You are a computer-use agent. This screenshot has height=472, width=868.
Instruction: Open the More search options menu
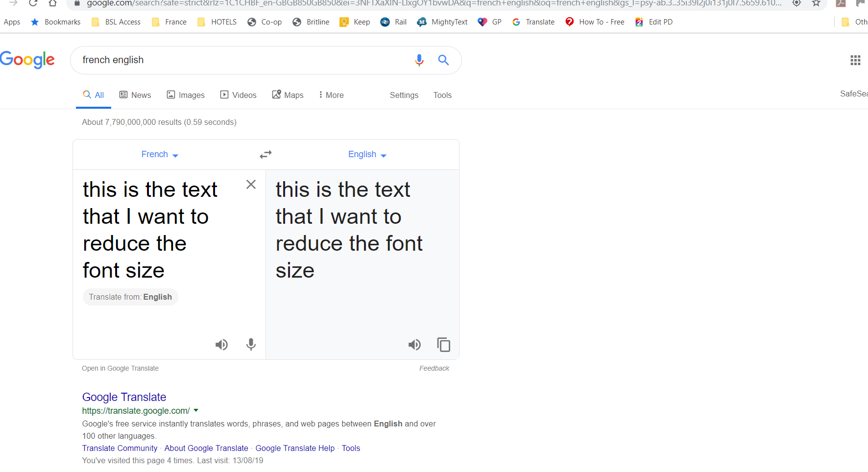point(331,95)
